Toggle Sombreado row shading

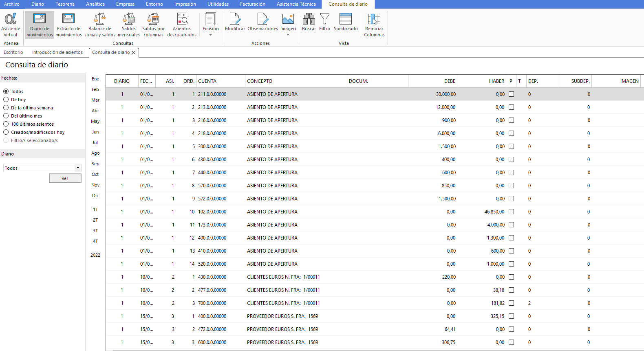point(346,22)
